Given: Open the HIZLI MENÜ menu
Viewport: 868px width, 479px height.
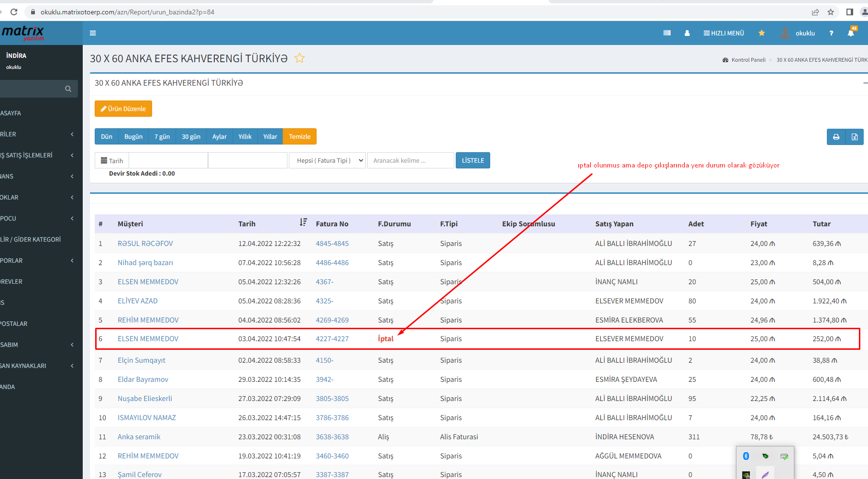Looking at the screenshot, I should [x=724, y=33].
